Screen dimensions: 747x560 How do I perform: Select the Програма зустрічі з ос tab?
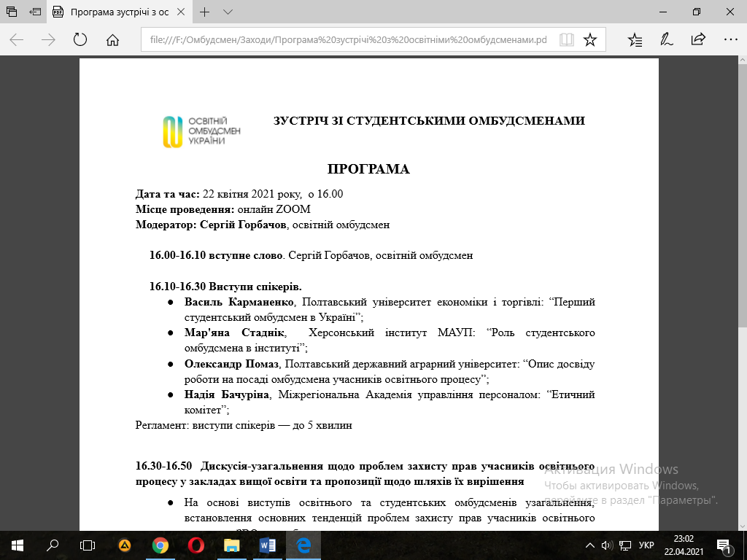119,12
